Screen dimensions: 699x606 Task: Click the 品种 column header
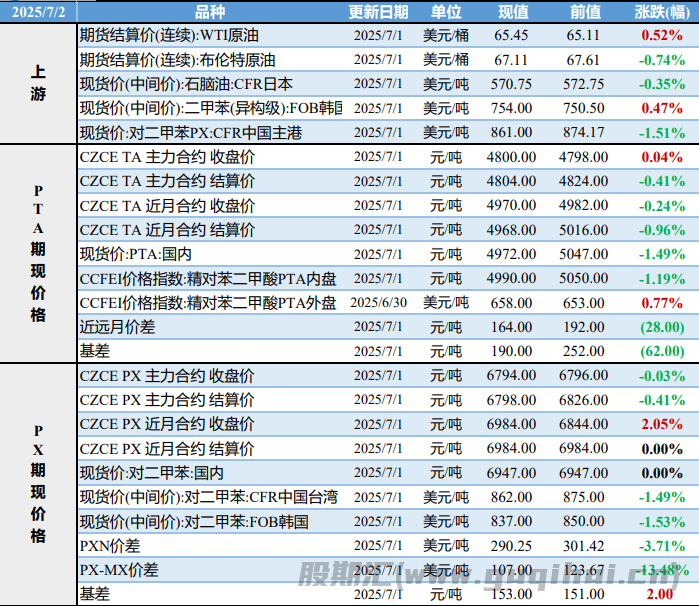pyautogui.click(x=210, y=11)
